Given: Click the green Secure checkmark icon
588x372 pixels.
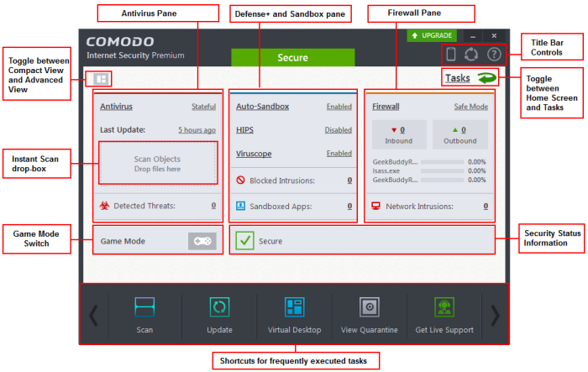Looking at the screenshot, I should click(245, 241).
